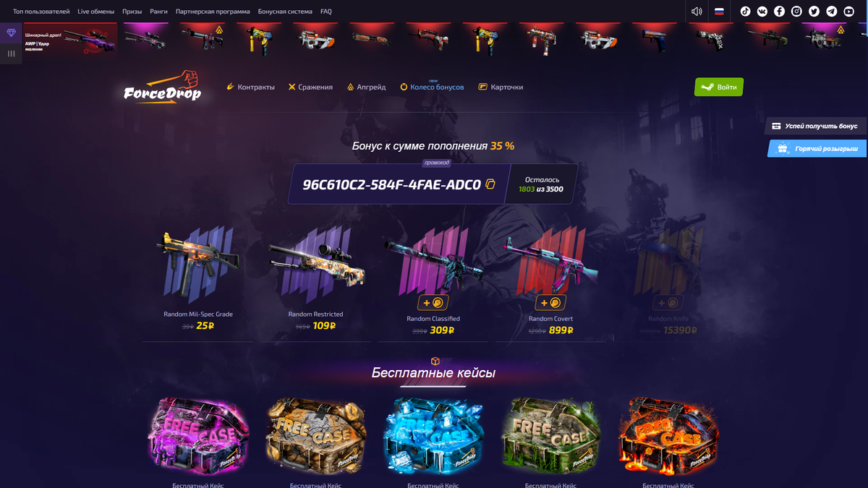868x488 pixels.
Task: Open the Russian flag language selector
Action: [719, 12]
